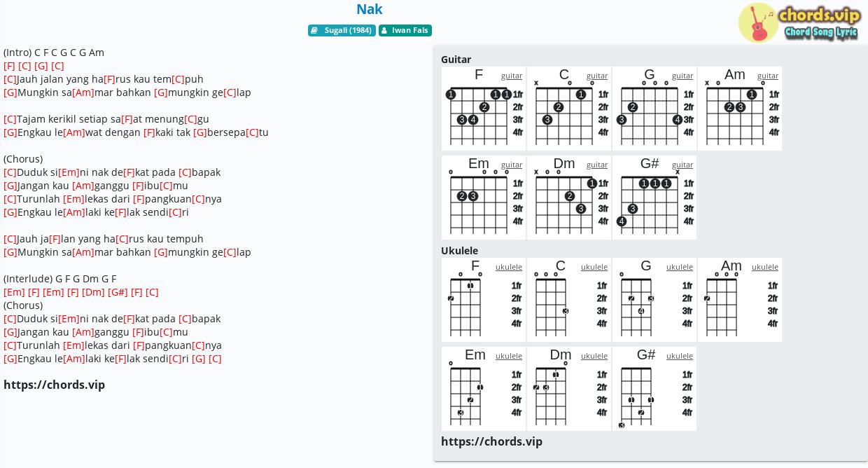Image resolution: width=868 pixels, height=468 pixels.
Task: Select the Am ukulele chord diagram
Action: click(740, 300)
